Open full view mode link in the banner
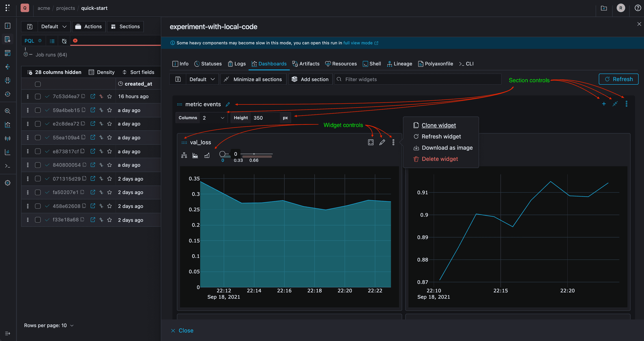644x341 pixels. pyautogui.click(x=358, y=43)
